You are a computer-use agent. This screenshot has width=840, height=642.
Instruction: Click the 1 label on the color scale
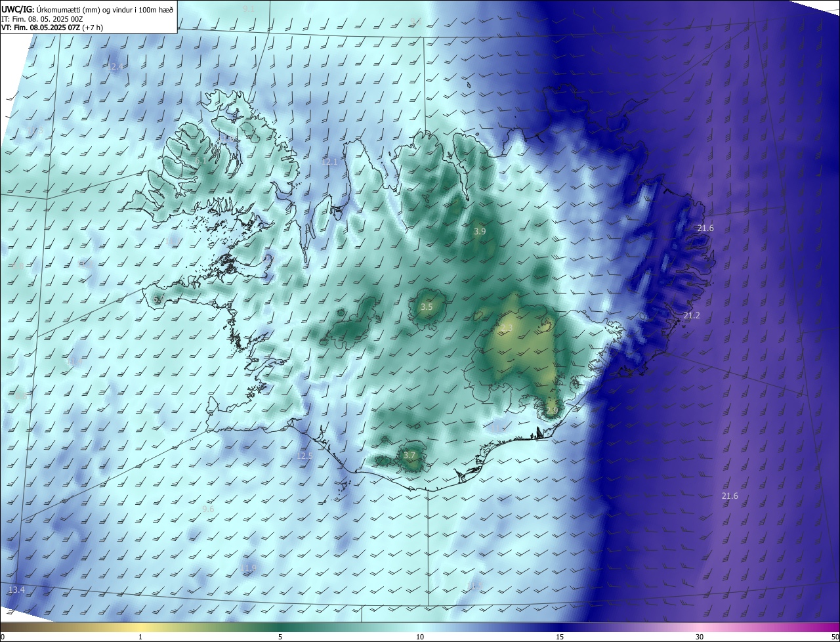140,637
